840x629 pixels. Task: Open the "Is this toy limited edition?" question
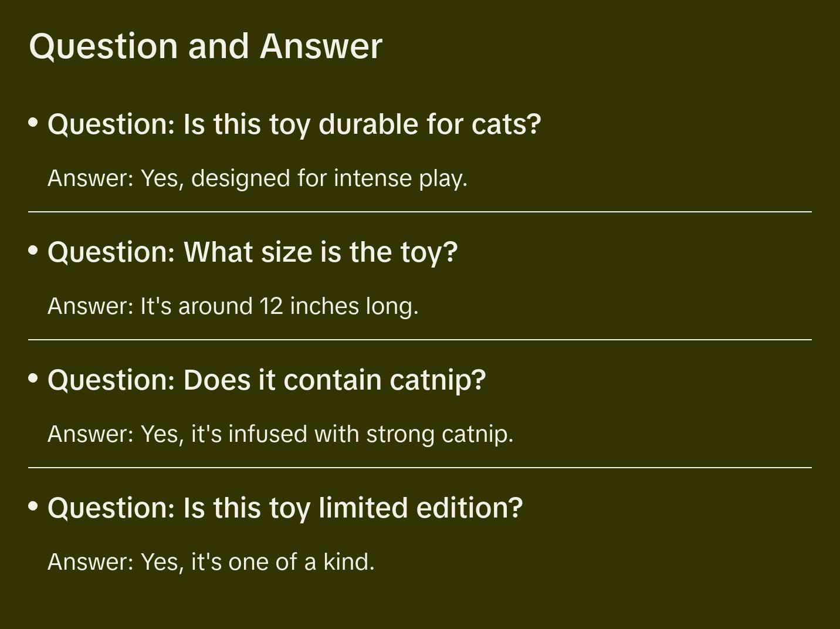point(284,508)
